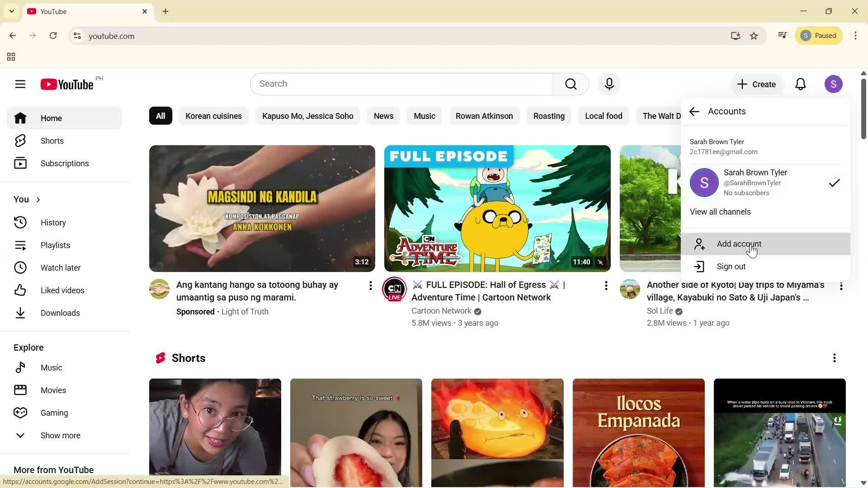Click Sign out in the account menu
Viewport: 868px width, 488px height.
click(731, 267)
